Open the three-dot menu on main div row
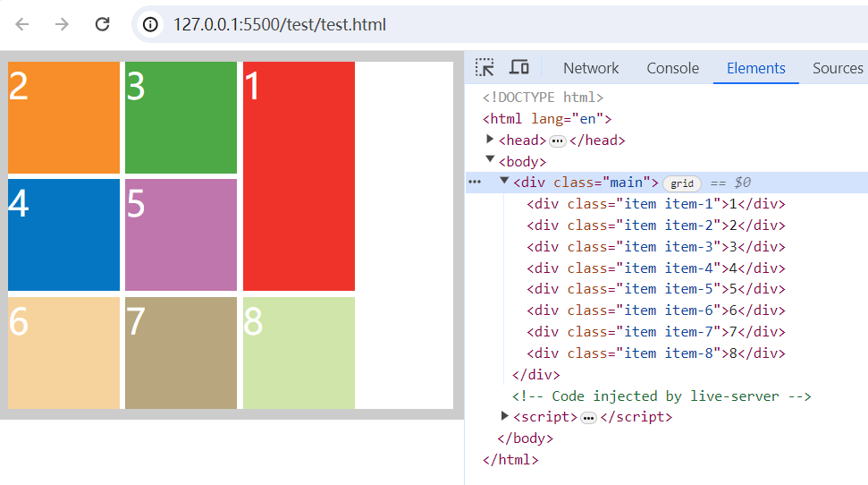The image size is (868, 485). pos(475,183)
